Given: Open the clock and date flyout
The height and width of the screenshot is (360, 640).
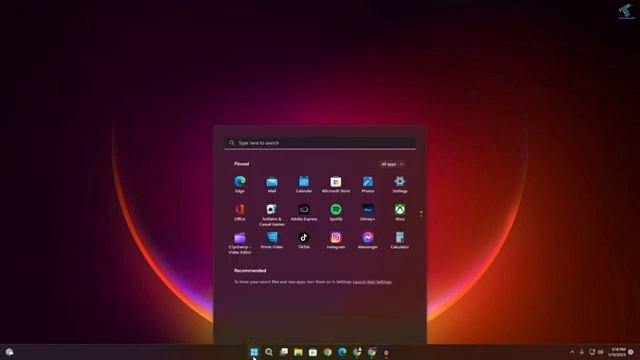Looking at the screenshot, I should [616, 352].
